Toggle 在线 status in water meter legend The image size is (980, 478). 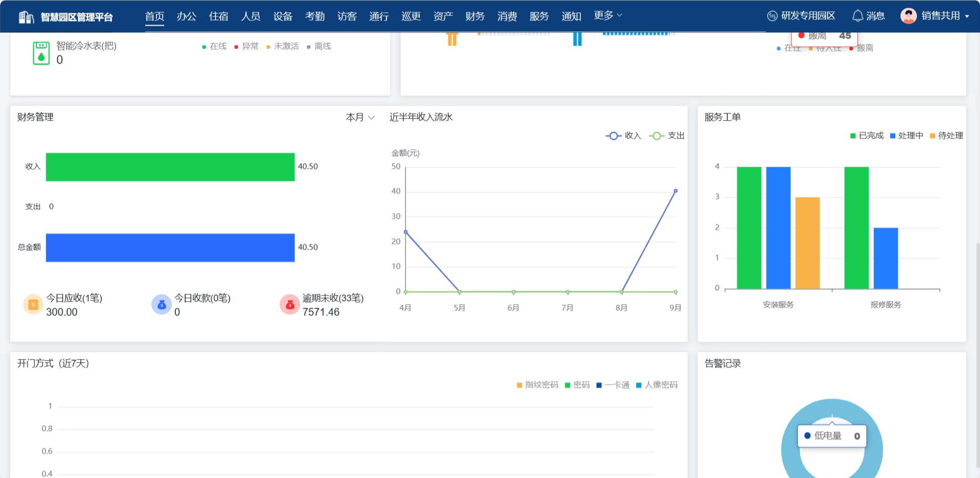coord(214,47)
